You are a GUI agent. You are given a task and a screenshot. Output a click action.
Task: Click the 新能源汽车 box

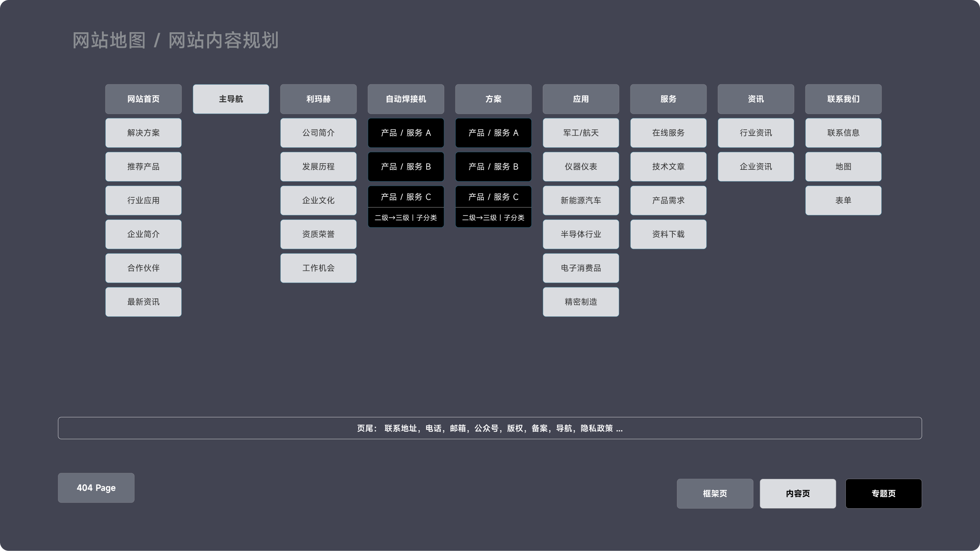pos(581,201)
